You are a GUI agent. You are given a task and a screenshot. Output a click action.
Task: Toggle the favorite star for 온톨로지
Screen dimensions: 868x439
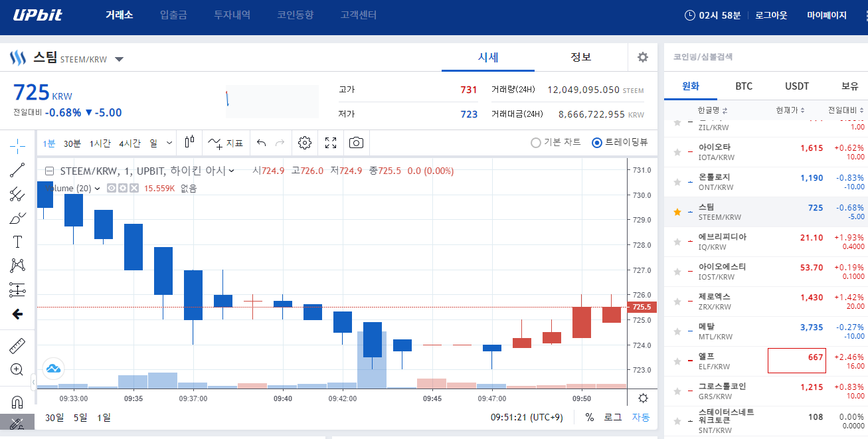[x=677, y=182]
